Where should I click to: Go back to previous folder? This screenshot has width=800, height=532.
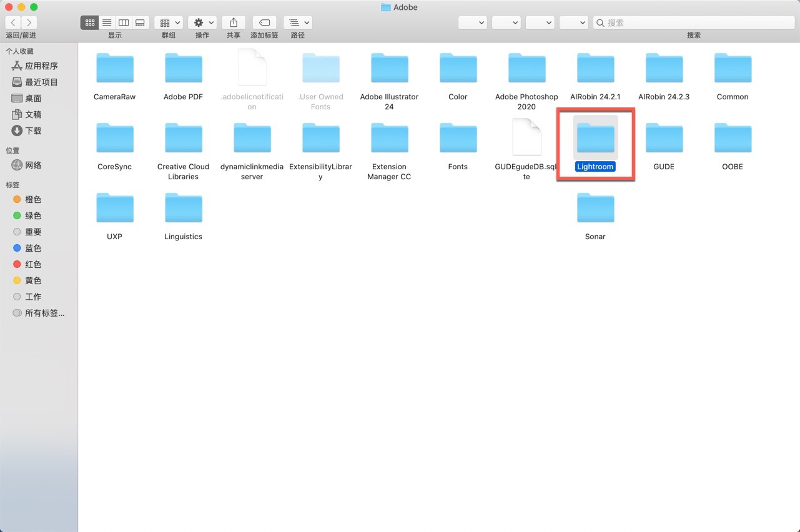pyautogui.click(x=13, y=22)
